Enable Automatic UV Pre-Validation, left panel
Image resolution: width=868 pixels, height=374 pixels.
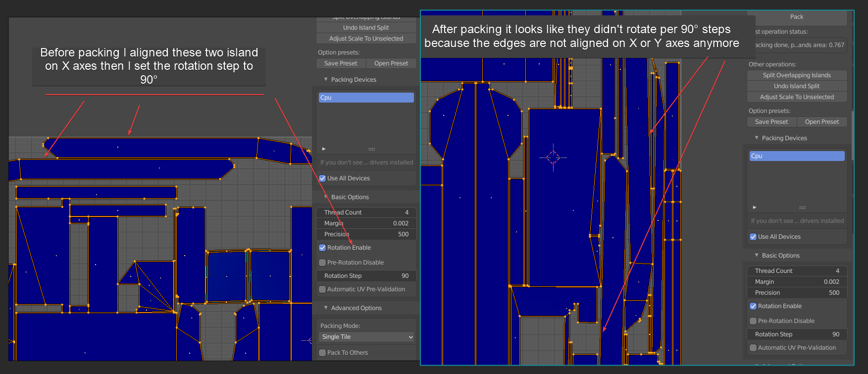[x=322, y=289]
